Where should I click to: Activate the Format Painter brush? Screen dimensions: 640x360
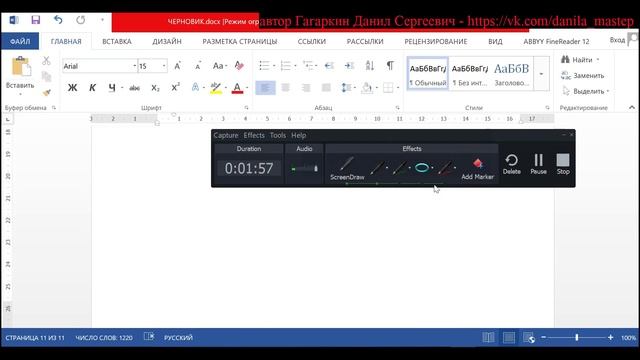(47, 92)
